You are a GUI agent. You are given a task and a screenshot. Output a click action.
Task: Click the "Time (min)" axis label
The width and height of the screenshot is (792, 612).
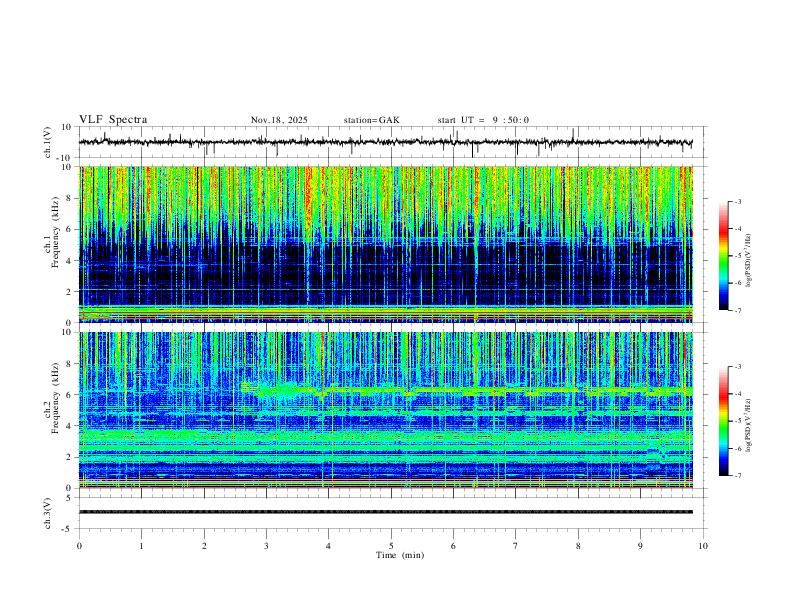tap(400, 555)
